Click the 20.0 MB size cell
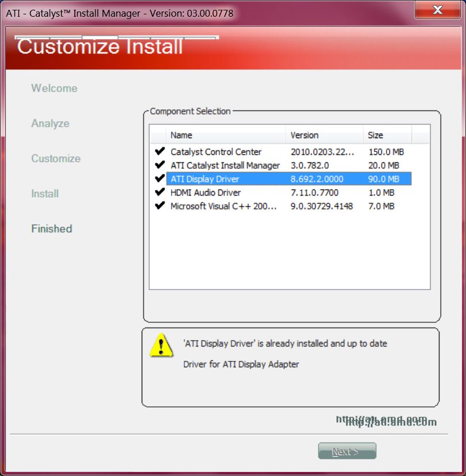 click(x=384, y=165)
